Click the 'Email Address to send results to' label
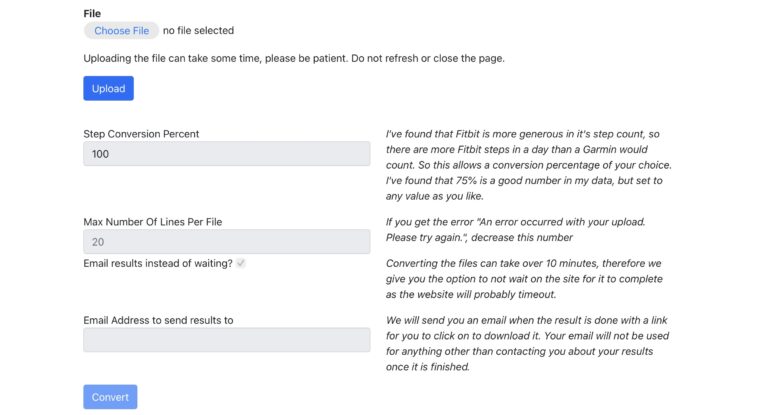This screenshot has width=768, height=415. [158, 320]
